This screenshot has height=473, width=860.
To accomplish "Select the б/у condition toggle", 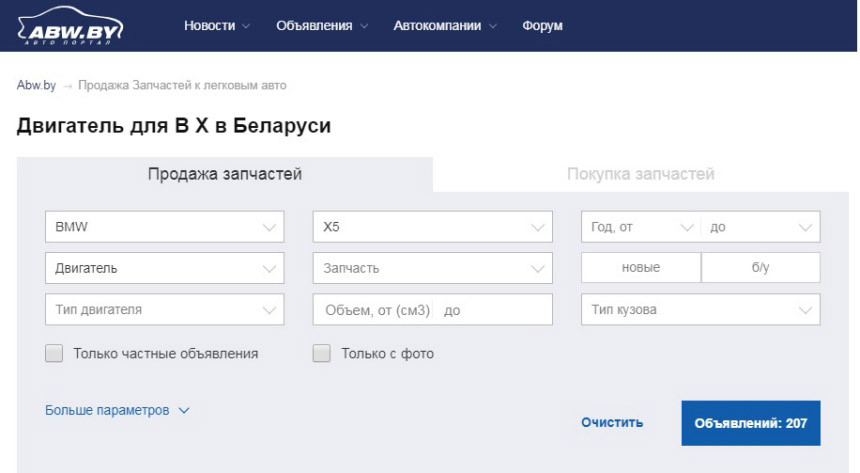I will (761, 268).
